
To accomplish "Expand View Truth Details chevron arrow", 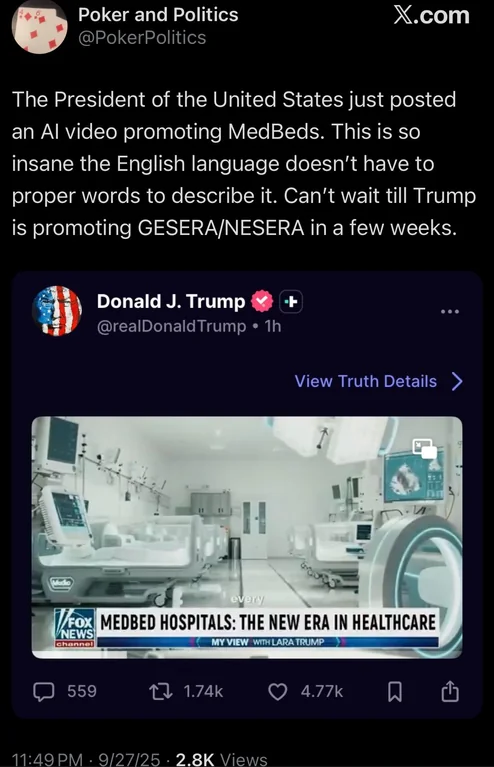I will [457, 381].
